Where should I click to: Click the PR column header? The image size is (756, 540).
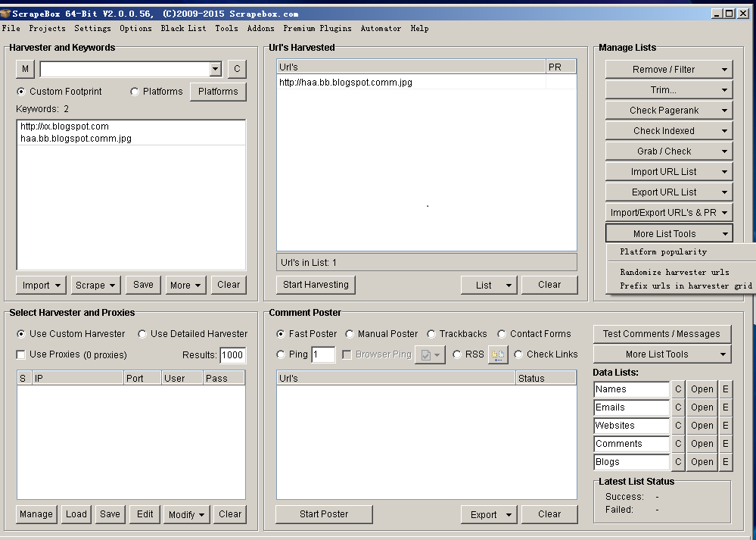pyautogui.click(x=561, y=67)
